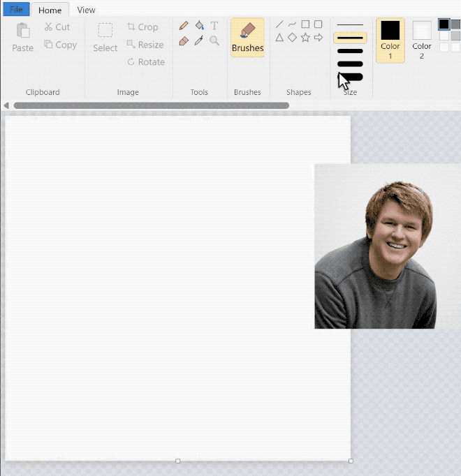The image size is (461, 476).
Task: Select the Triangle shape
Action: tap(279, 38)
